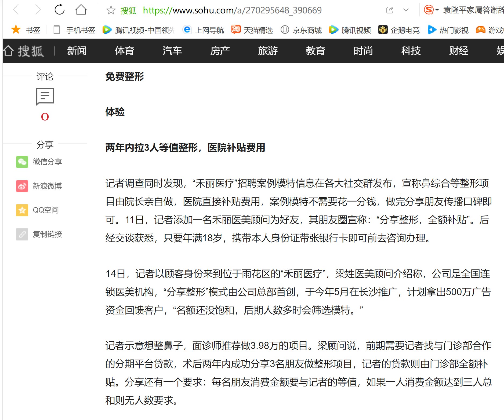Click the Sogou search engine icon

[x=429, y=10]
